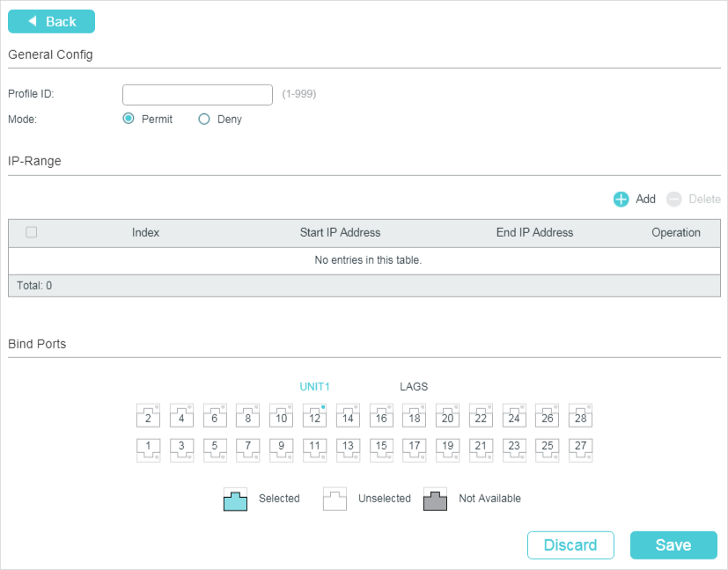Select port 1 icon
Image resolution: width=728 pixels, height=570 pixels.
pyautogui.click(x=148, y=449)
